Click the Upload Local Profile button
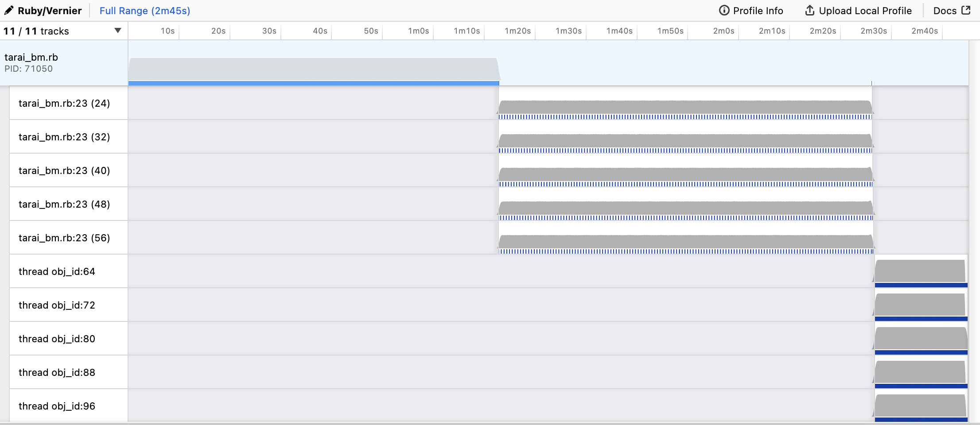This screenshot has width=980, height=425. pyautogui.click(x=864, y=10)
